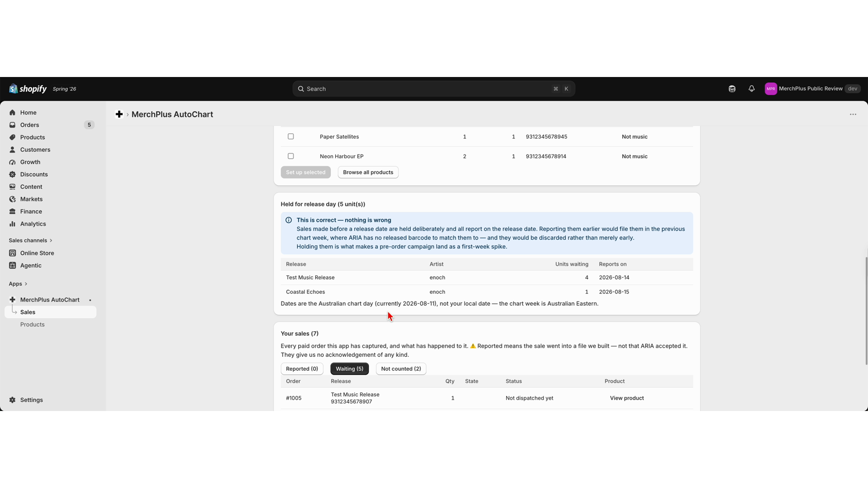Click the Discounts icon
868x488 pixels.
tap(12, 175)
